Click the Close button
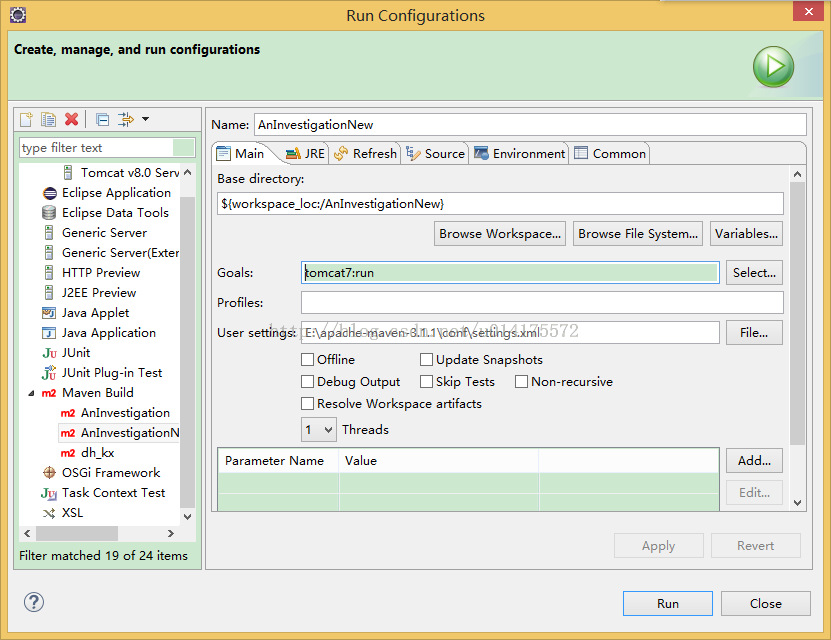This screenshot has width=831, height=640. 766,603
